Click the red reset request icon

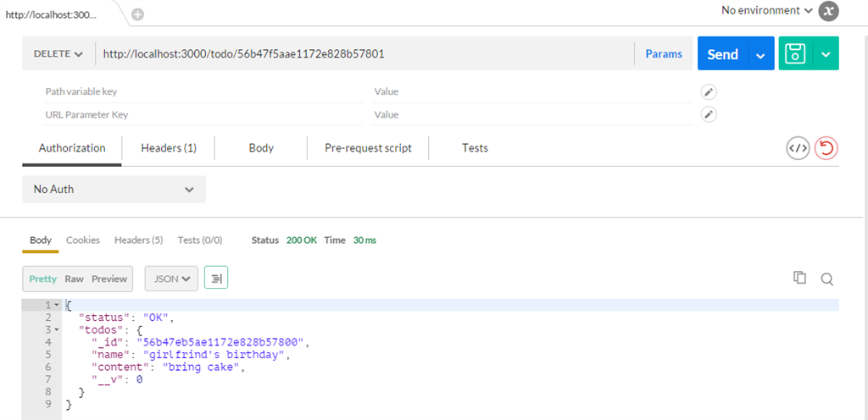point(826,148)
